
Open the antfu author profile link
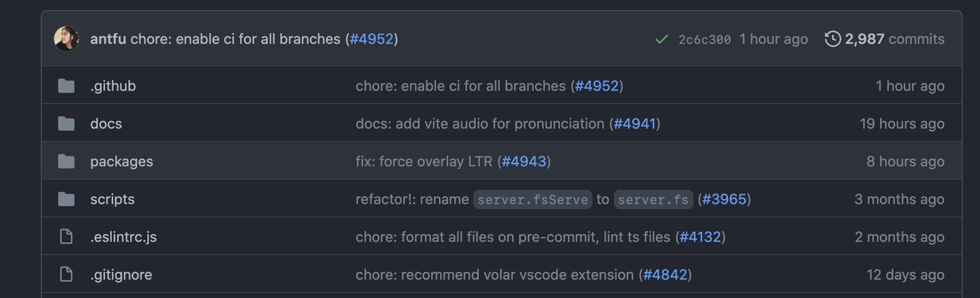(108, 39)
